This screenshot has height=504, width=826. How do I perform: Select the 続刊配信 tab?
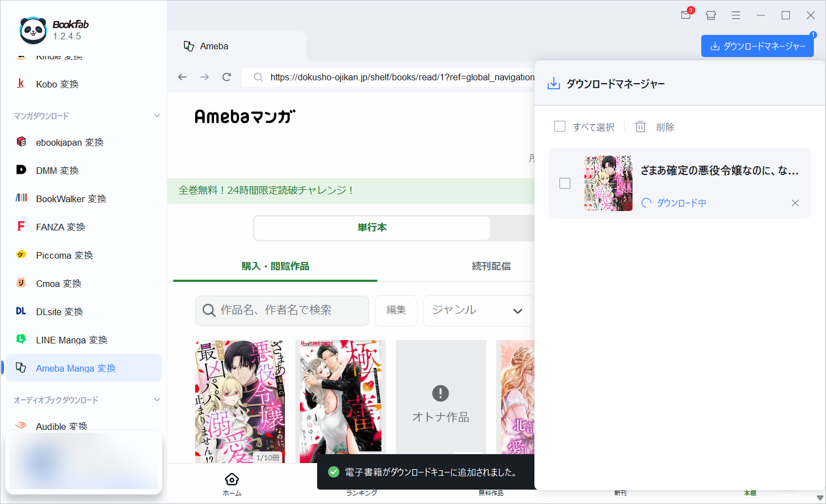[x=491, y=266]
